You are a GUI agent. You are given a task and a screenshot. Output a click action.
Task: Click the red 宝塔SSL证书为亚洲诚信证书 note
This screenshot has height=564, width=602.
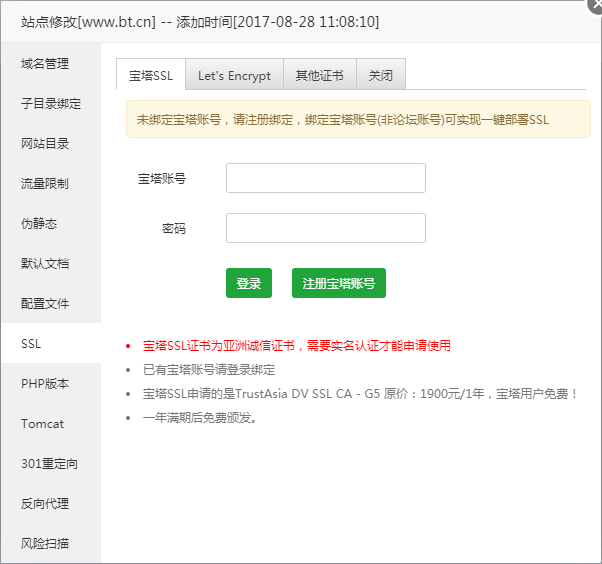pyautogui.click(x=296, y=346)
